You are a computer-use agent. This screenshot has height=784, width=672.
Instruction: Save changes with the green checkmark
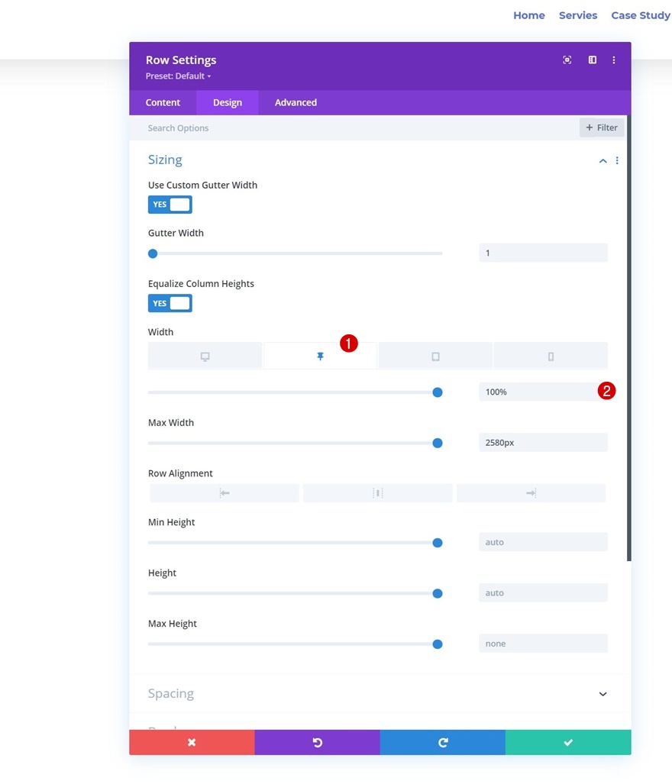tap(568, 742)
